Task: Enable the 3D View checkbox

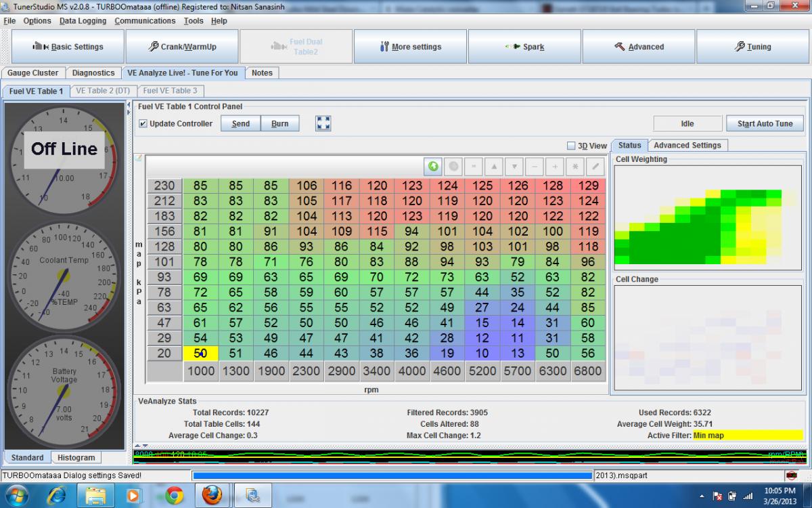Action: click(571, 146)
